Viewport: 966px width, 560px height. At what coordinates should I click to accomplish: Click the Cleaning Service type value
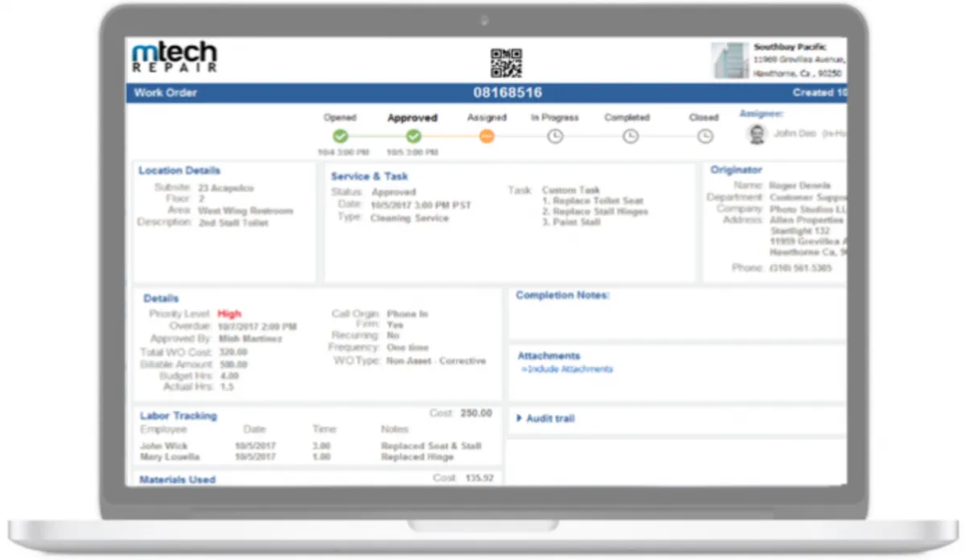click(409, 218)
